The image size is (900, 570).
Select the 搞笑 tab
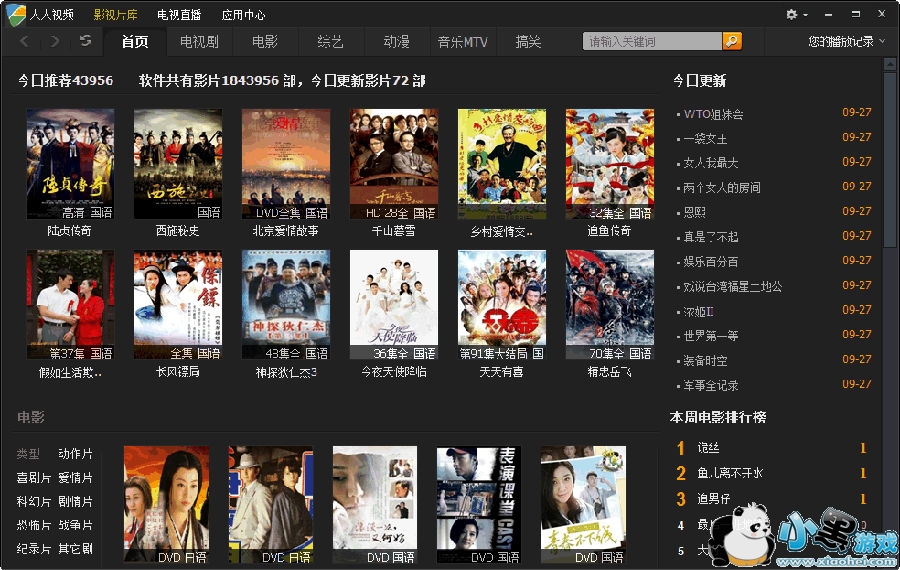pyautogui.click(x=528, y=42)
